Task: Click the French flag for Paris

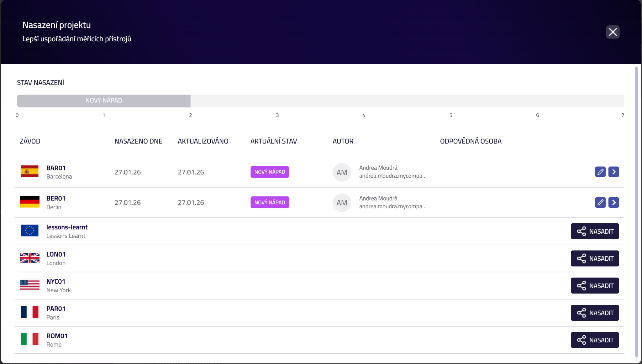Action: [x=29, y=312]
